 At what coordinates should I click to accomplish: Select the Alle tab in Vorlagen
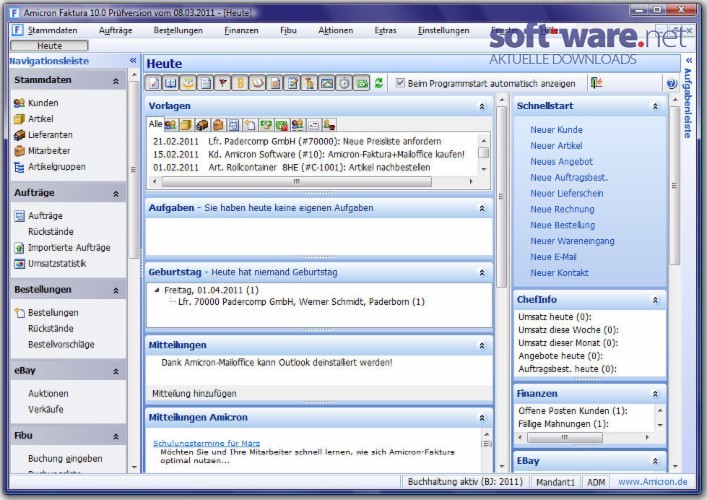point(155,124)
